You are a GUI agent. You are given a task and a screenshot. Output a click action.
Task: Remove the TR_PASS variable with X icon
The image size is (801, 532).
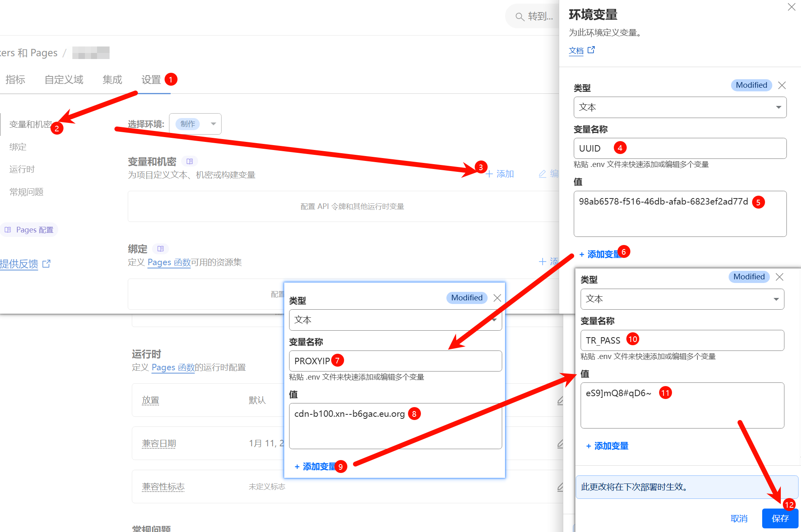tap(780, 277)
